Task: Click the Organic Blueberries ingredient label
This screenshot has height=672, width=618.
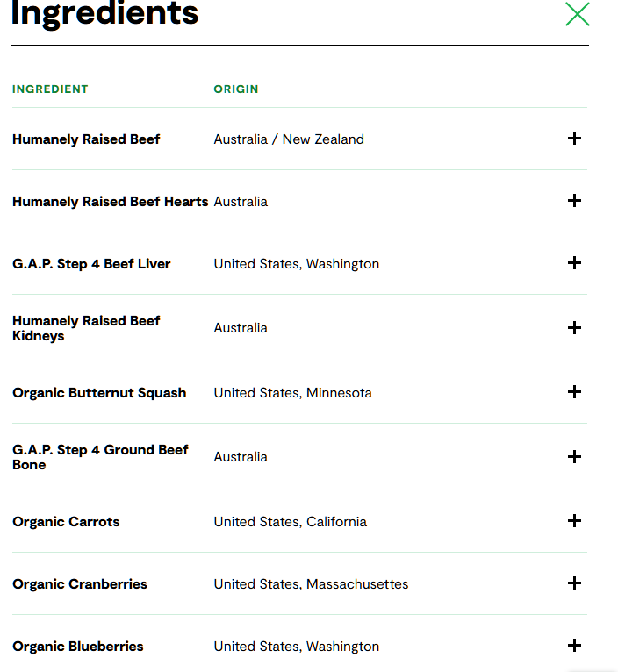Action: [78, 647]
